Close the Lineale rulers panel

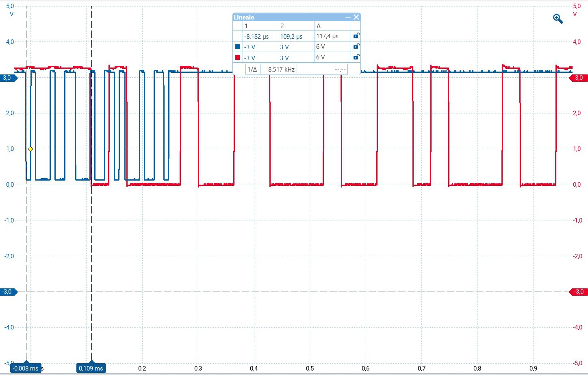coord(356,17)
